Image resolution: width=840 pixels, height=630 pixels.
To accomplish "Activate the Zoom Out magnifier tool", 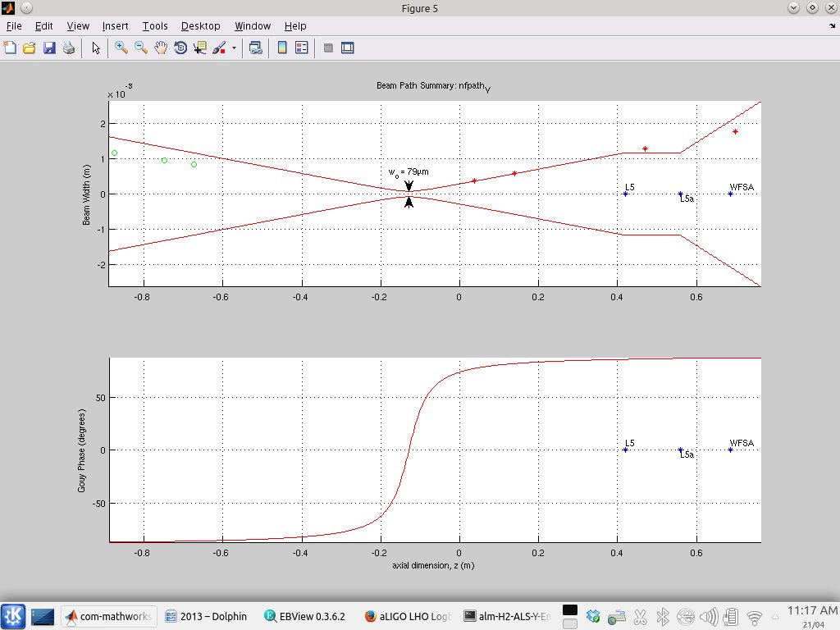I will 141,48.
